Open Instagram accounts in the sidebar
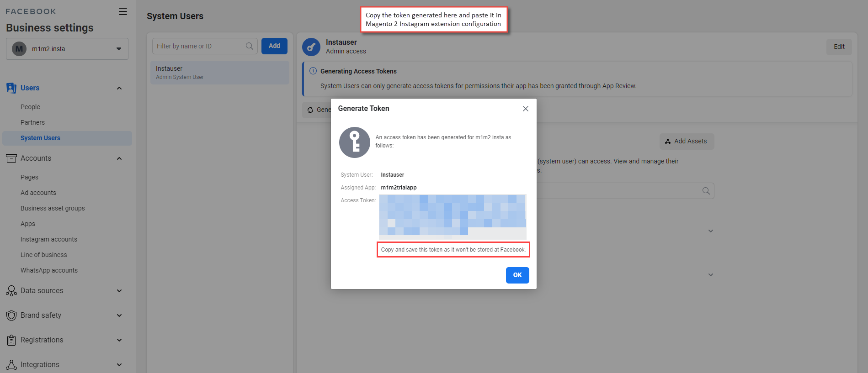Screen dimensions: 868x373 pyautogui.click(x=49, y=239)
